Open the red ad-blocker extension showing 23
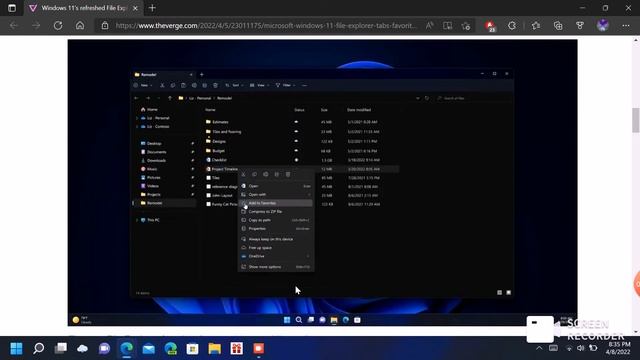This screenshot has height=360, width=640. 490,26
